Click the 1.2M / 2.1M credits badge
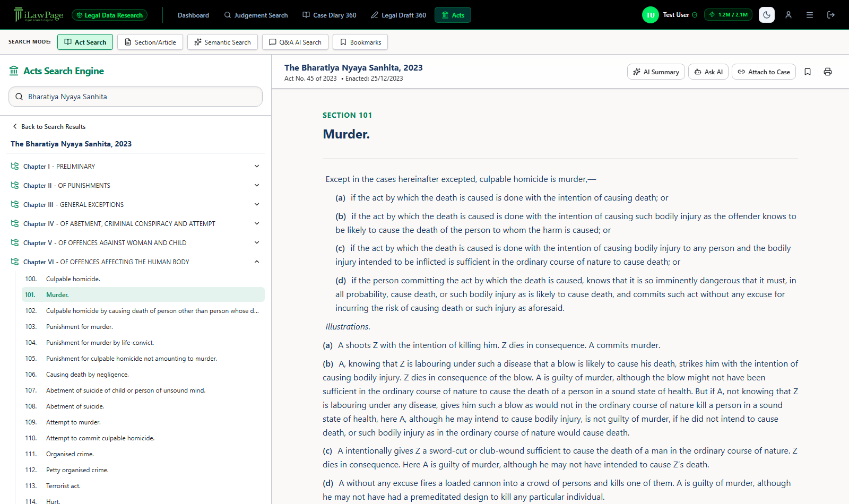Screen dimensions: 849x504 pos(728,15)
